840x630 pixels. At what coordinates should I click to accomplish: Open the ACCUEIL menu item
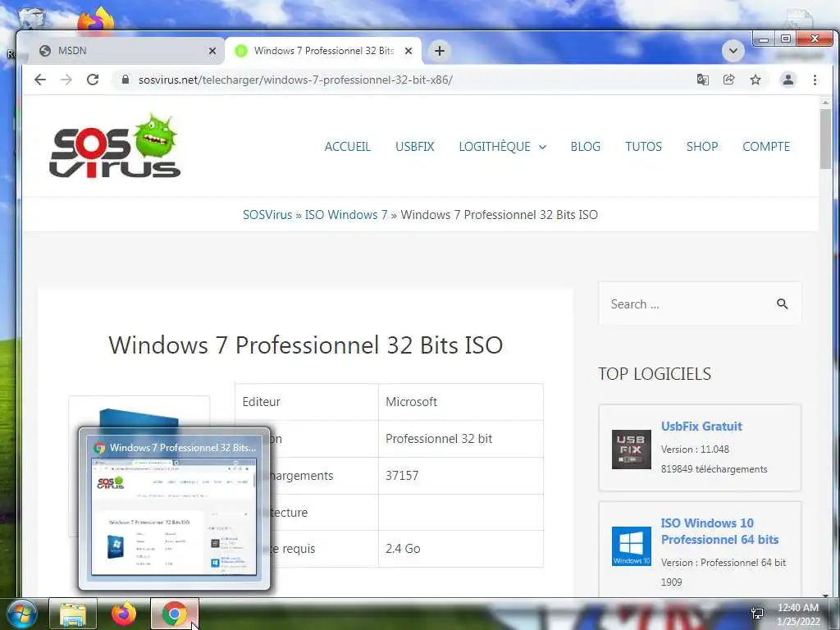point(347,146)
